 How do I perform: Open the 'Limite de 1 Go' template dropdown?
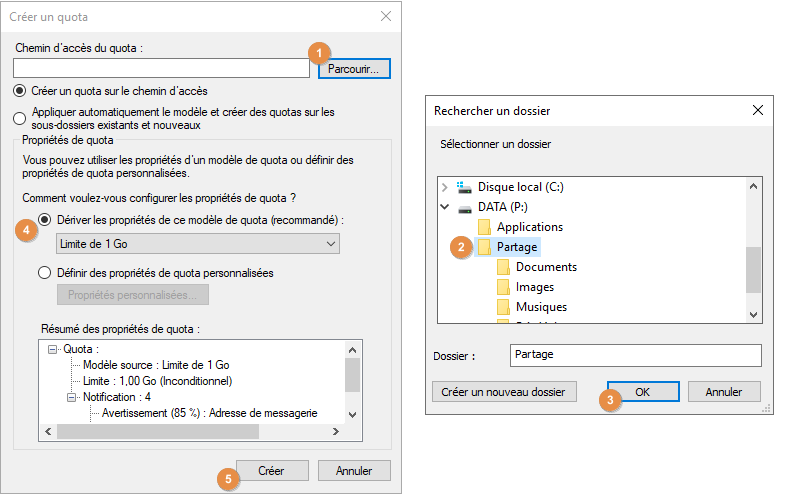(x=197, y=244)
